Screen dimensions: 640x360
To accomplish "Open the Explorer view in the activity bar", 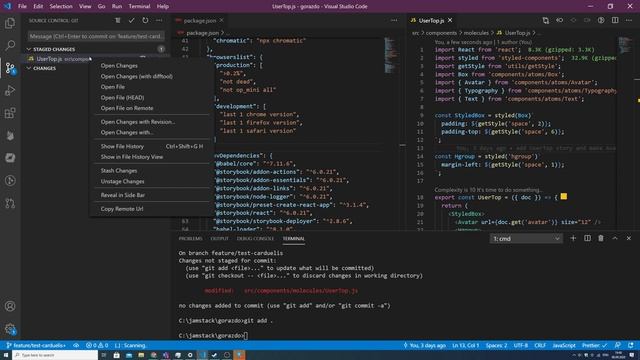I will pyautogui.click(x=10, y=23).
